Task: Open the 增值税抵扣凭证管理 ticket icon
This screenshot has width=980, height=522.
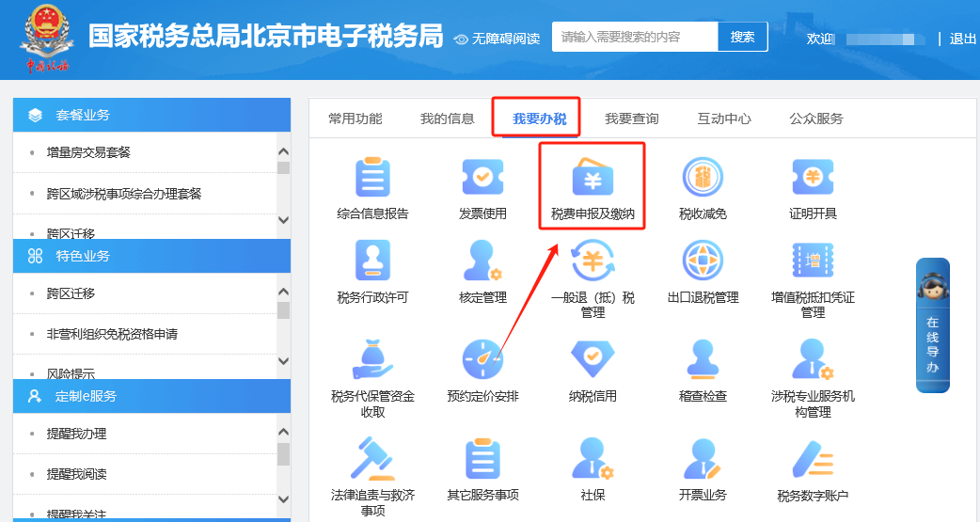Action: [x=813, y=261]
